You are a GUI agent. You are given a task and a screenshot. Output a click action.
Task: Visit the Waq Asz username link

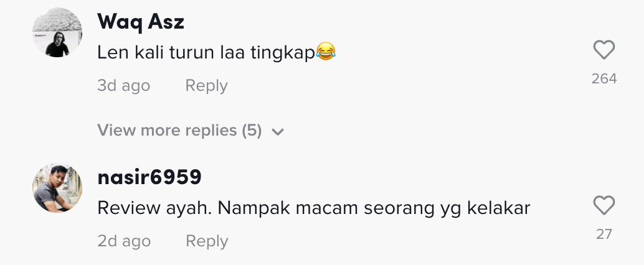(141, 22)
